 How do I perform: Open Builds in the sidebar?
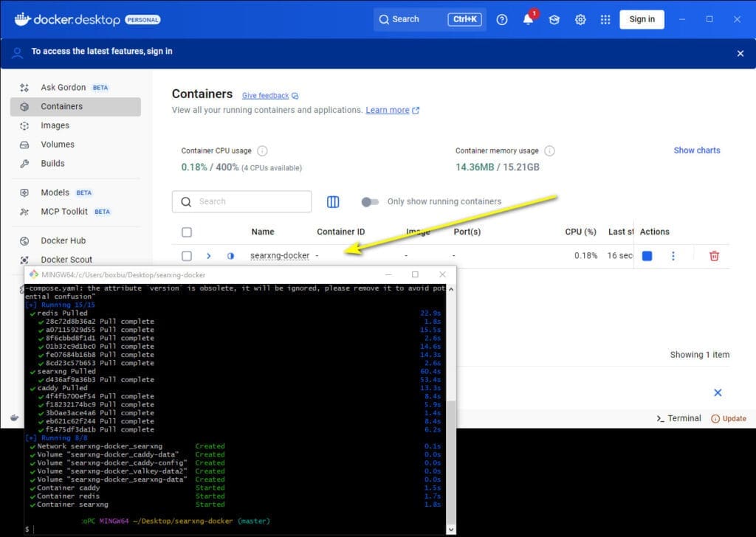click(x=75, y=163)
